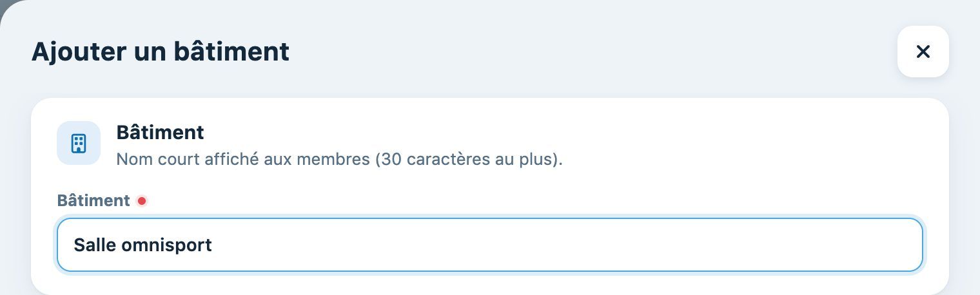Click the Bâtiment field label
980x295 pixels.
(x=93, y=200)
